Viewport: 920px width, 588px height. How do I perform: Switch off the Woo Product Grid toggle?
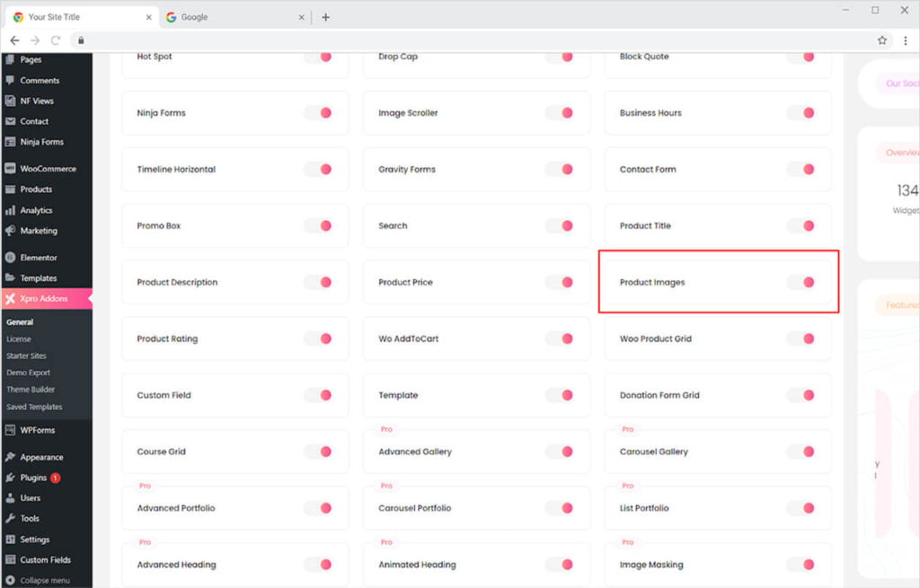[801, 338]
